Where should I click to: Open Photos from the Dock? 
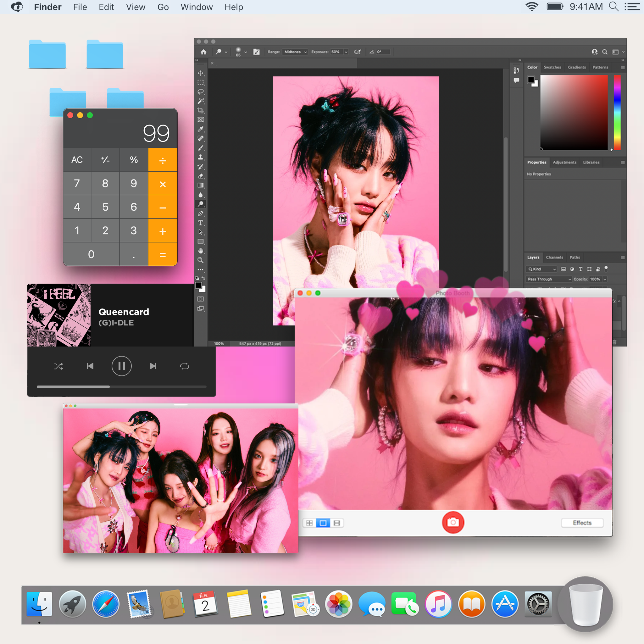point(339,604)
